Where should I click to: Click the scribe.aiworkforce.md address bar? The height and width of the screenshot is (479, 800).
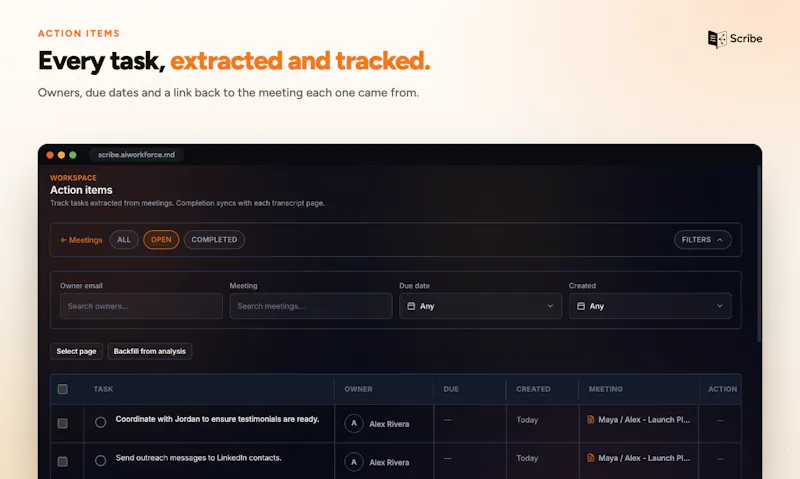(x=136, y=155)
